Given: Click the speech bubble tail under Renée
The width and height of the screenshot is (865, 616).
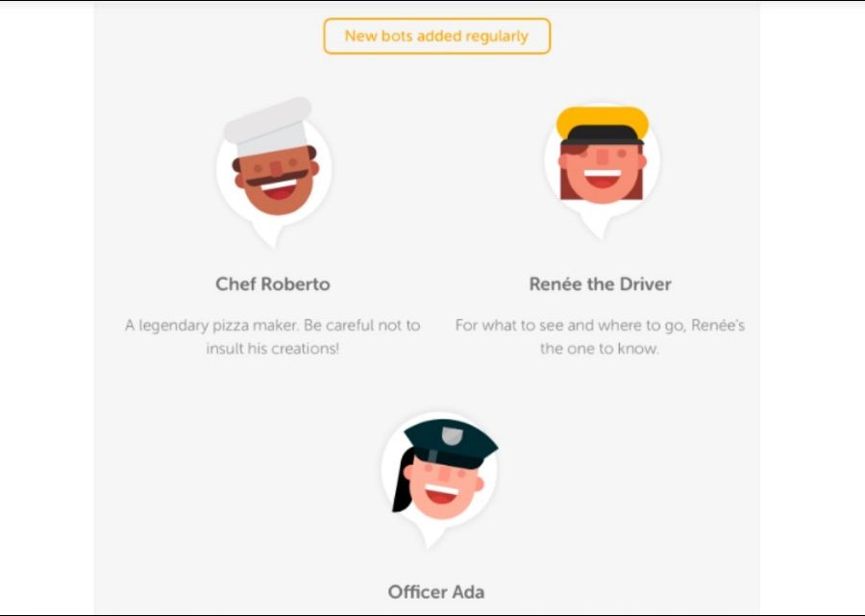Looking at the screenshot, I should [x=600, y=227].
